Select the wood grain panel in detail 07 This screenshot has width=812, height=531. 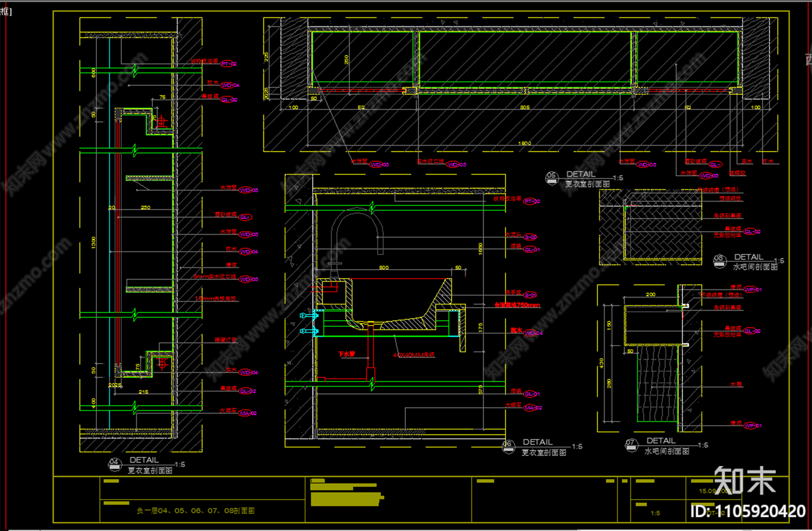[x=658, y=383]
